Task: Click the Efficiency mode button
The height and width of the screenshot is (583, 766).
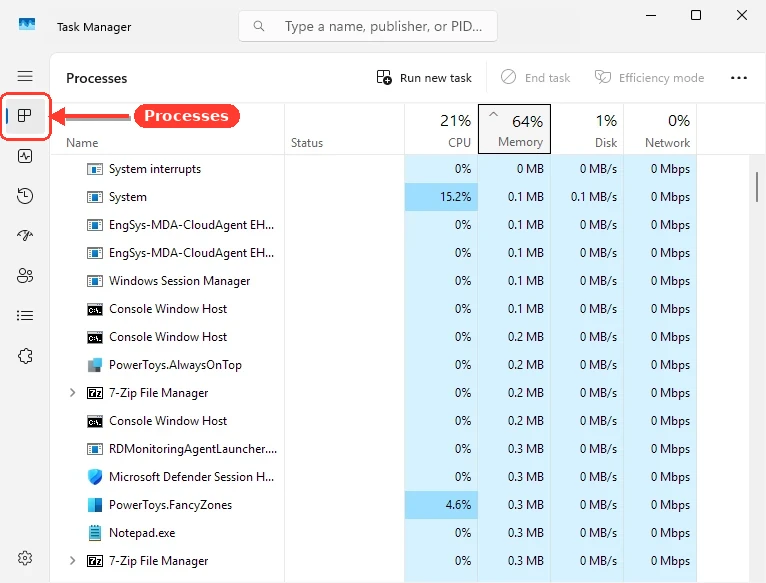Action: pos(649,78)
